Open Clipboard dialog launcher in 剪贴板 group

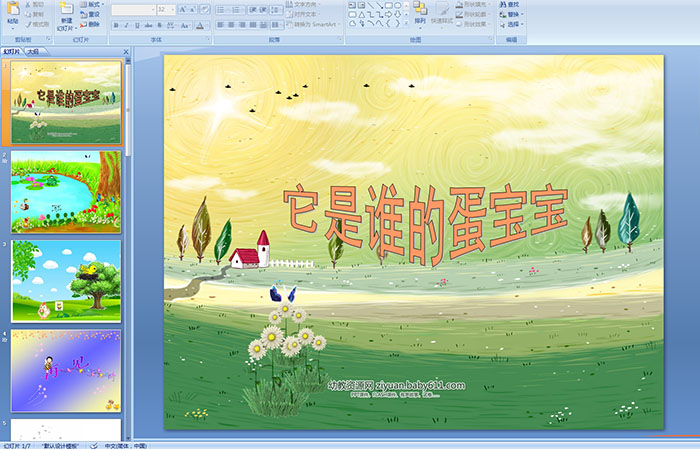click(x=49, y=39)
